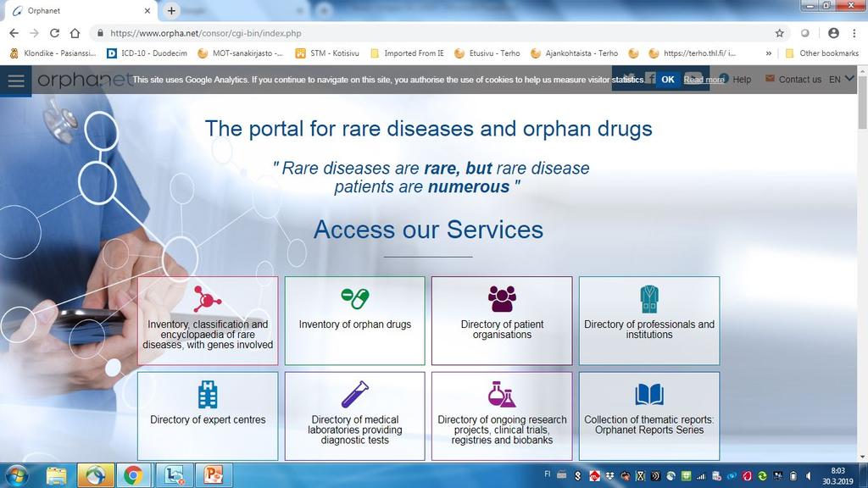Click the Orphanet Reports open book icon
Viewport: 868px width, 488px height.
point(649,395)
